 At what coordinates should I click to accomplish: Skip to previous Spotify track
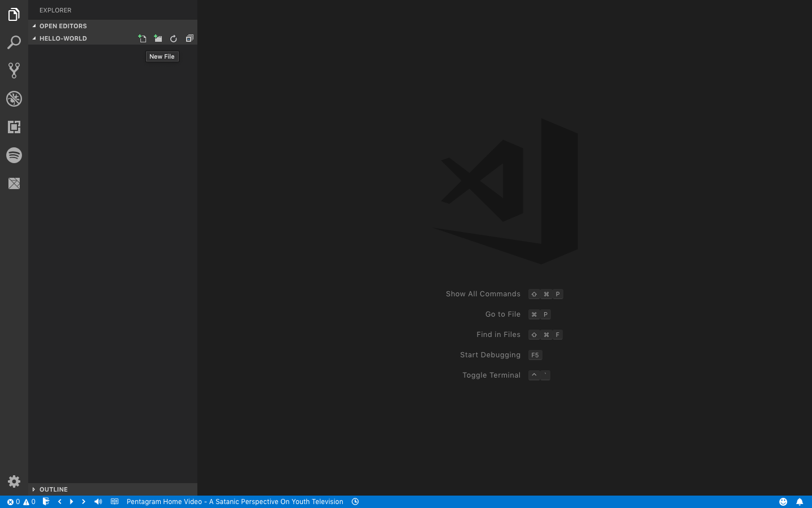point(60,501)
